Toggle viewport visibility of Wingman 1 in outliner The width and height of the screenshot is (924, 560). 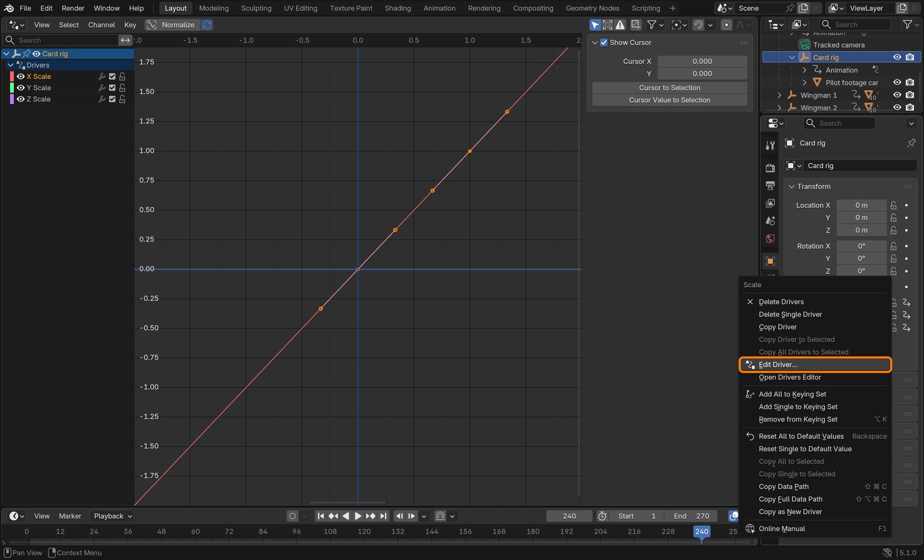pos(897,95)
